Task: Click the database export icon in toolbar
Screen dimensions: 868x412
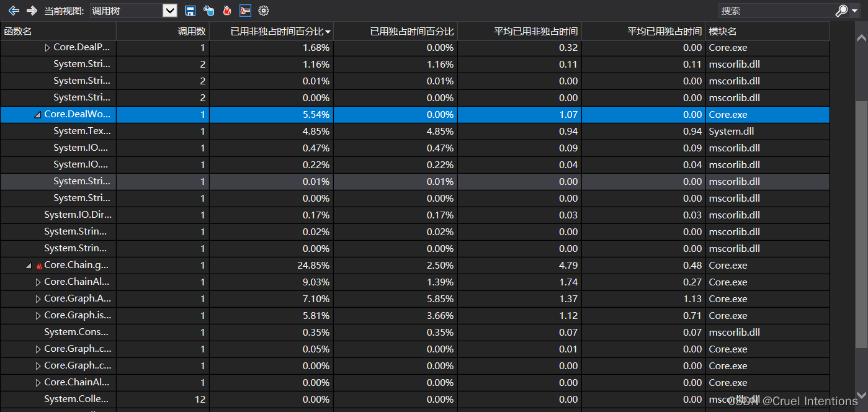Action: (208, 11)
